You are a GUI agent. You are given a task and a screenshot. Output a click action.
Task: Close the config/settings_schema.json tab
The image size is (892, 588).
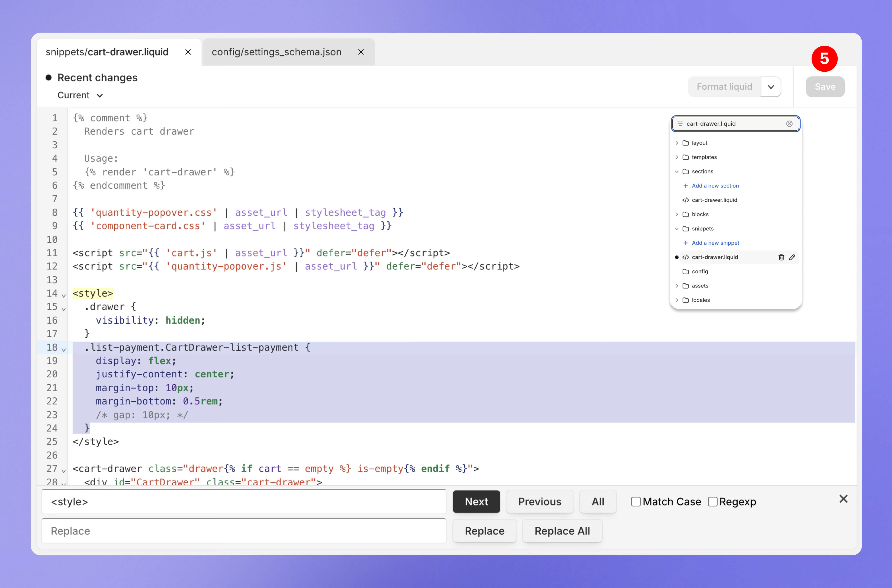tap(361, 52)
